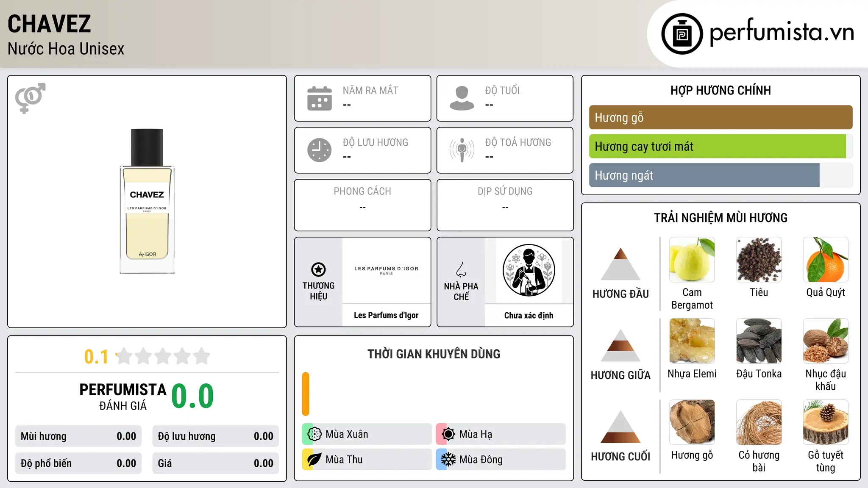Screen dimensions: 868x488
Task: Click the Les Parfums d'Igor brand logo
Action: (386, 270)
